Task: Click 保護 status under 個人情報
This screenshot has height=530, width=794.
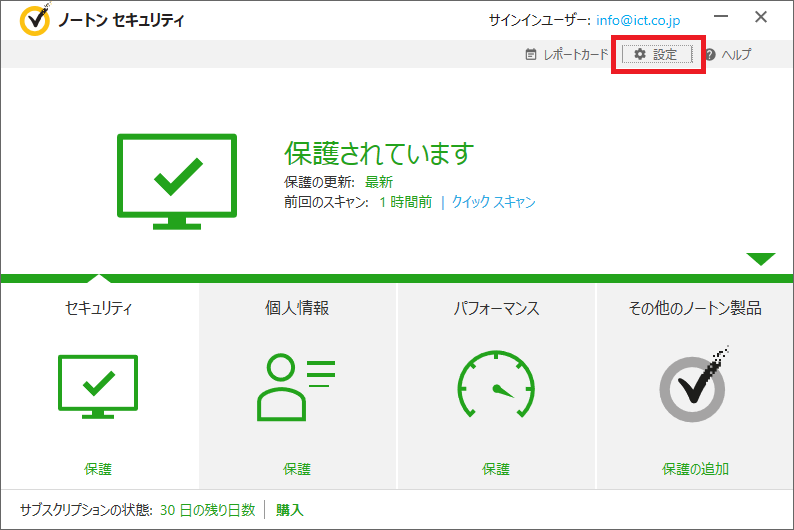Action: pos(297,469)
